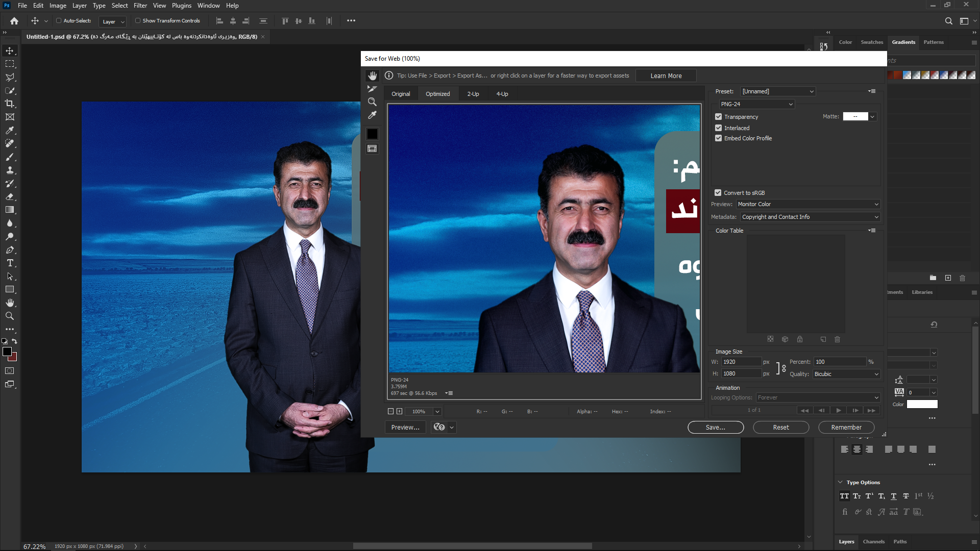Select the Hand tool in Save for Web
Viewport: 980px width, 551px height.
click(372, 76)
